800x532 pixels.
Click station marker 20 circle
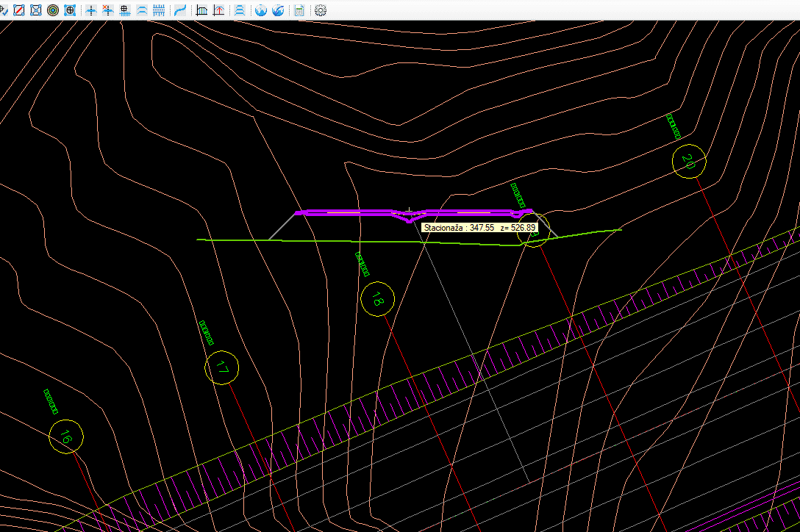689,159
